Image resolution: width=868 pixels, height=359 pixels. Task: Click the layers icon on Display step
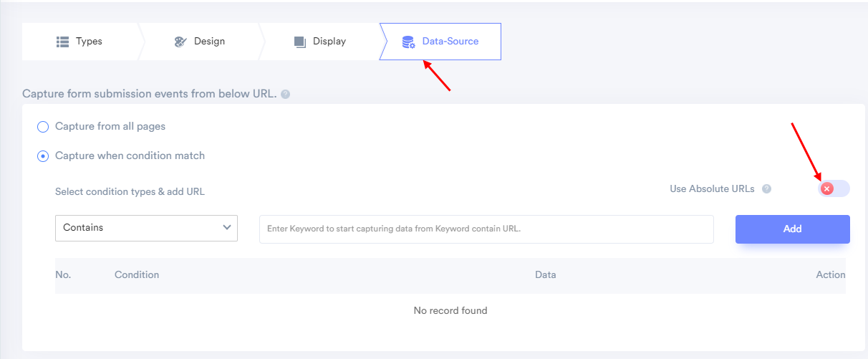point(300,42)
